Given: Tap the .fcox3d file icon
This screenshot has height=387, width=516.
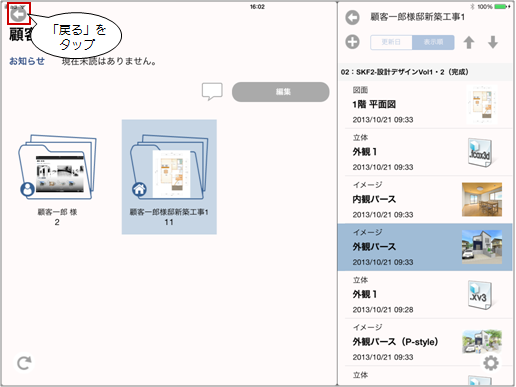Looking at the screenshot, I should pyautogui.click(x=480, y=152).
